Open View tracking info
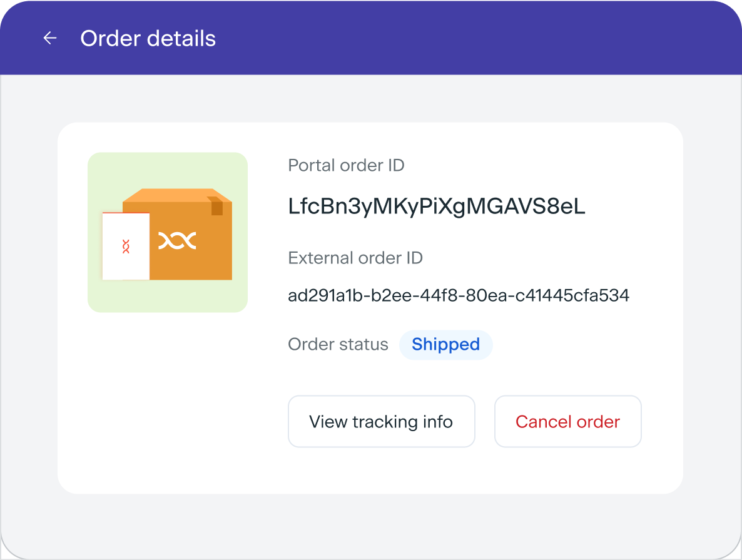Image resolution: width=742 pixels, height=560 pixels. coord(381,422)
